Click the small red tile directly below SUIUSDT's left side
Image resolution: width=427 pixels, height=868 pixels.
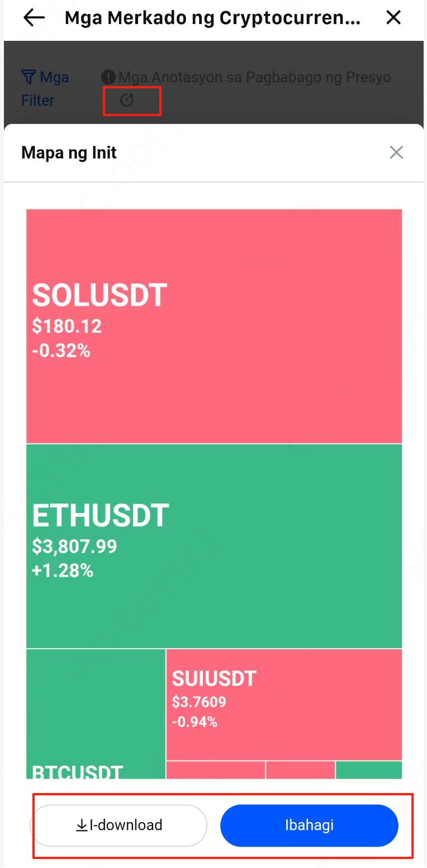click(x=215, y=770)
